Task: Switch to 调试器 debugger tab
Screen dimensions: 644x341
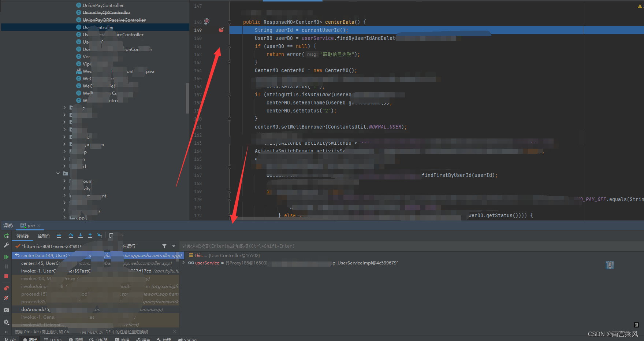Action: pos(22,236)
